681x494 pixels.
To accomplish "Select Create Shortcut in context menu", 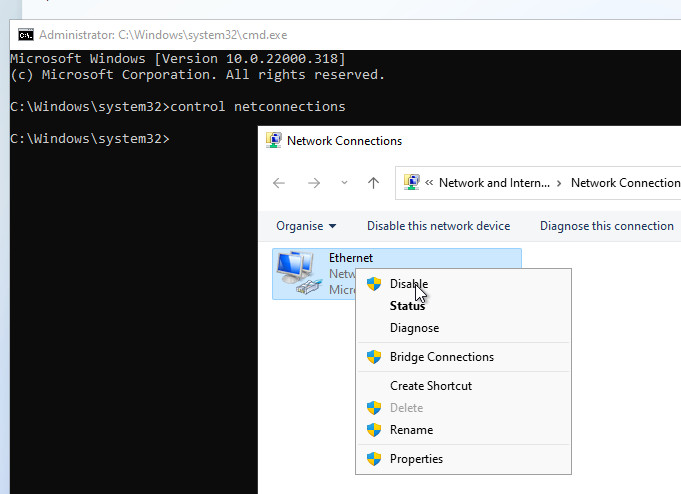I will 430,386.
